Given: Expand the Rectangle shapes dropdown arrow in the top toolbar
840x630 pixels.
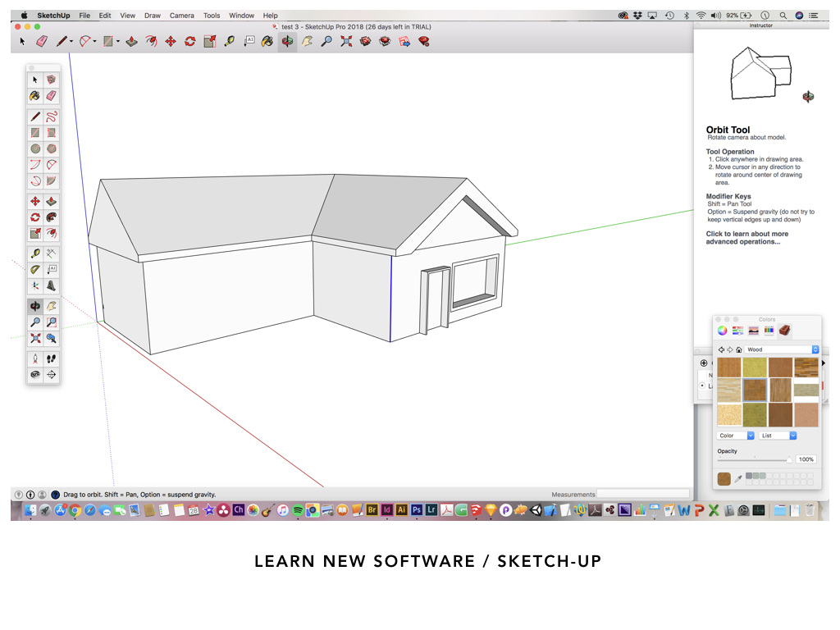Looking at the screenshot, I should pyautogui.click(x=118, y=41).
